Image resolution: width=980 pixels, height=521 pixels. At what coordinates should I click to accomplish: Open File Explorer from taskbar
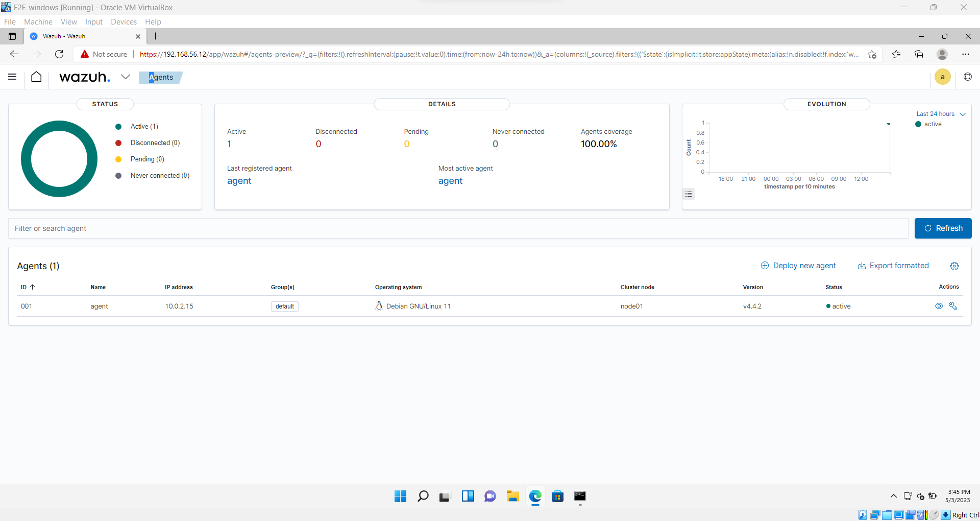click(x=512, y=496)
